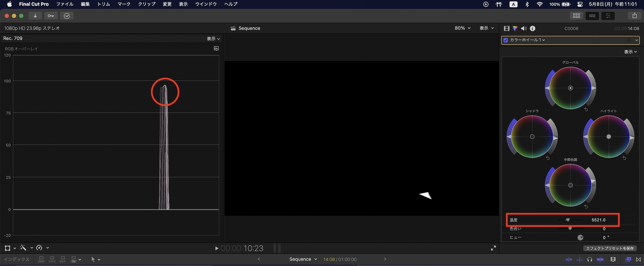Image resolution: width=644 pixels, height=266 pixels.
Task: Click the append clip edit icon
Action: click(x=63, y=259)
